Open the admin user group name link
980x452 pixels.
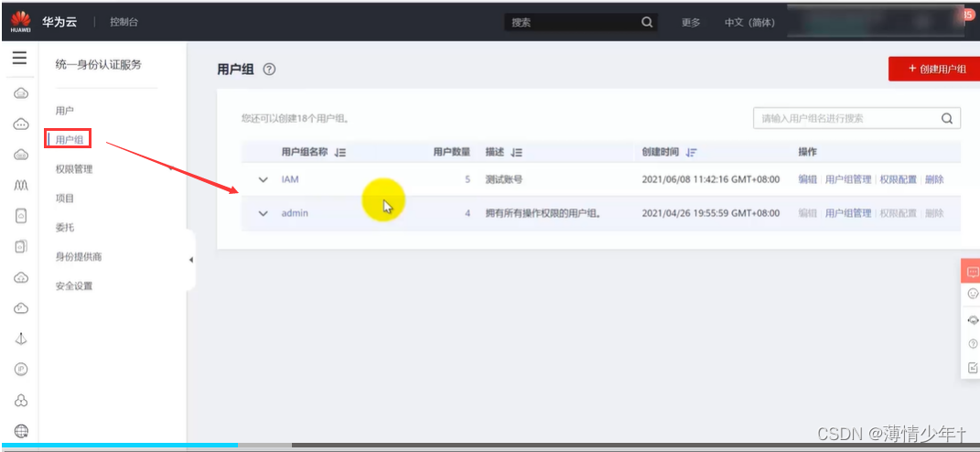coord(295,213)
